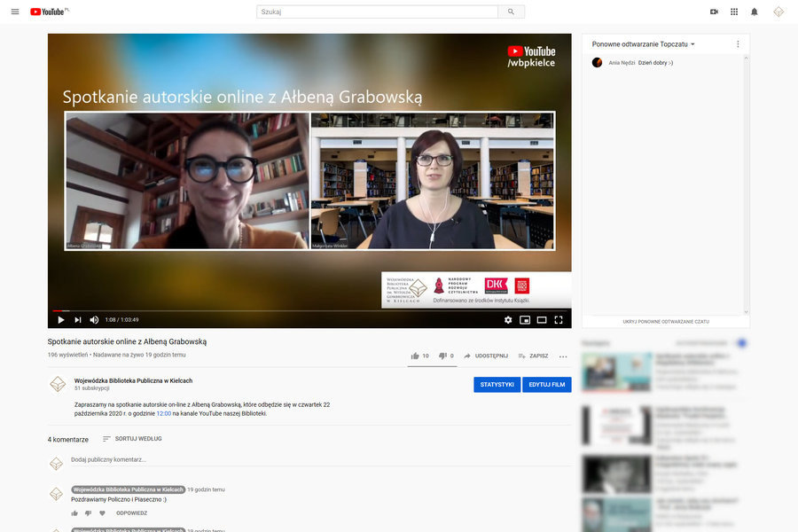Viewport: 798px width, 532px height.
Task: Click the STATYSTYKI button
Action: click(497, 385)
